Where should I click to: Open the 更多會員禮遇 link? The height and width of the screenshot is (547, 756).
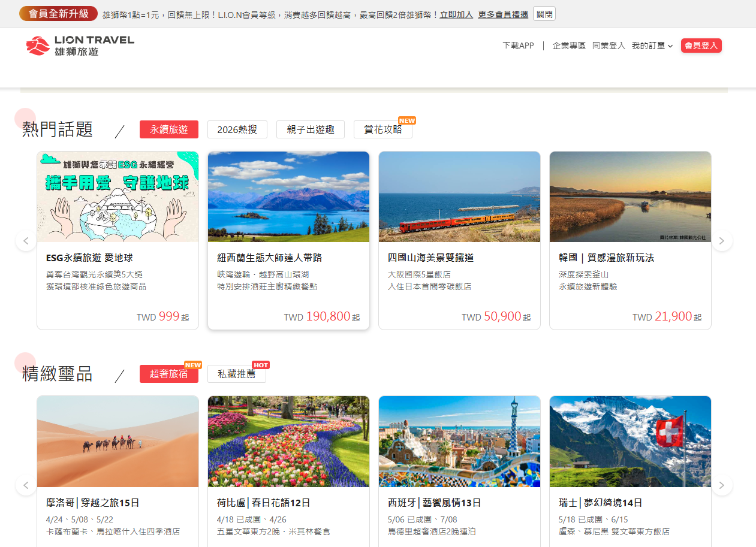point(503,14)
